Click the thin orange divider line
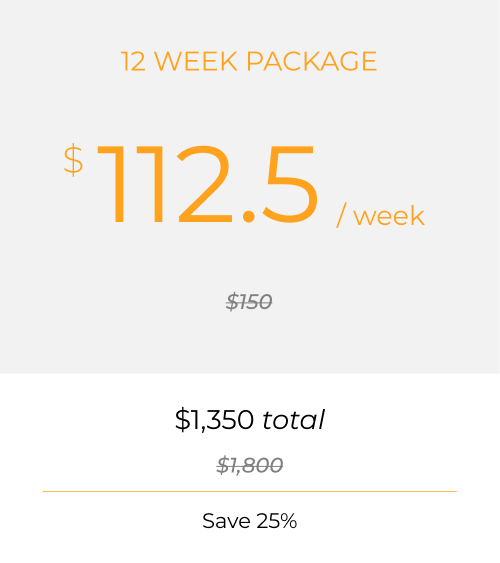This screenshot has width=500, height=563. tap(250, 491)
